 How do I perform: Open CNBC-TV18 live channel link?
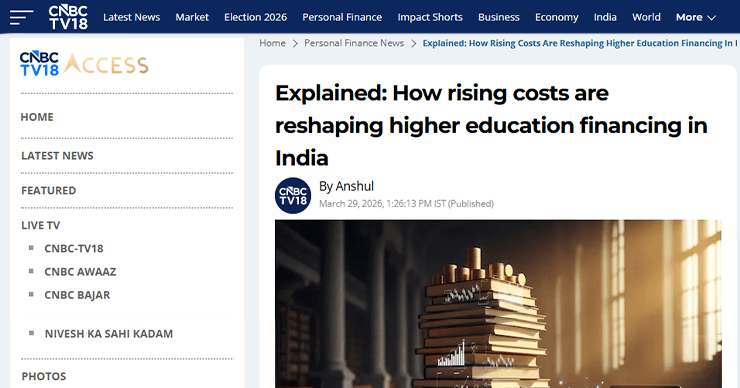click(74, 249)
